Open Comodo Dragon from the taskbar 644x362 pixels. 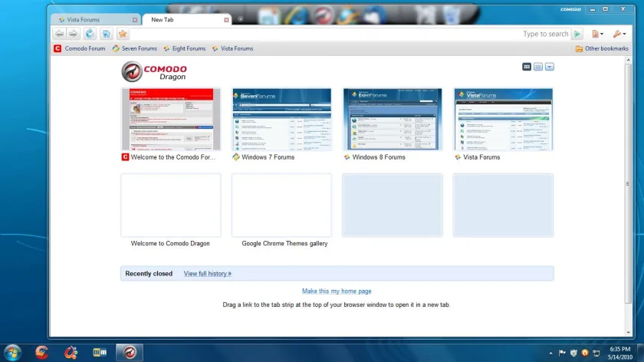pos(130,352)
